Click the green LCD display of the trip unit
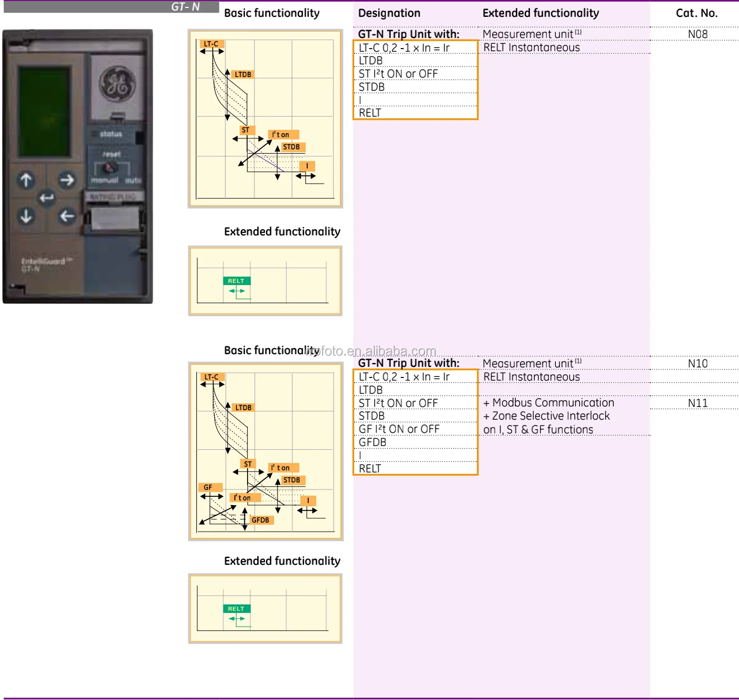The width and height of the screenshot is (739, 700). (x=44, y=111)
